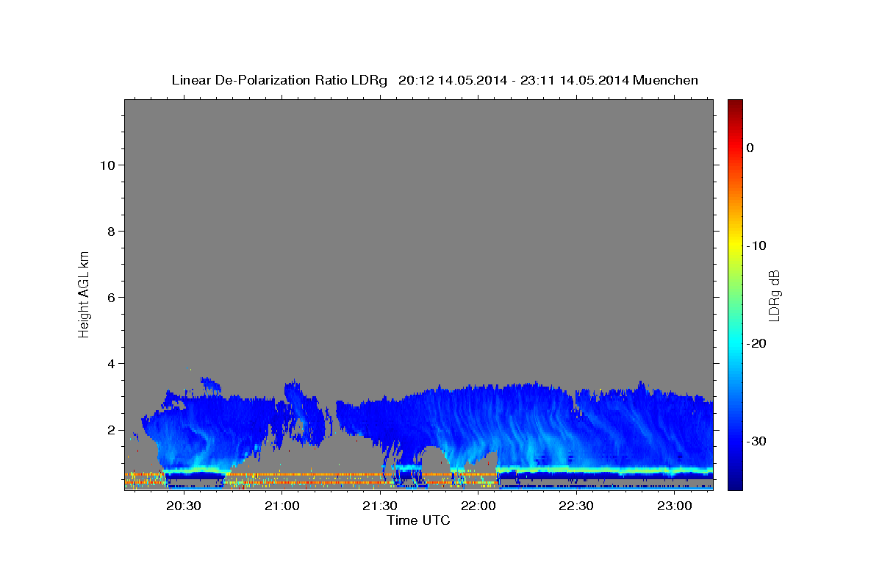
Task: Click the gray no-data area near 8 km
Action: [x=419, y=232]
